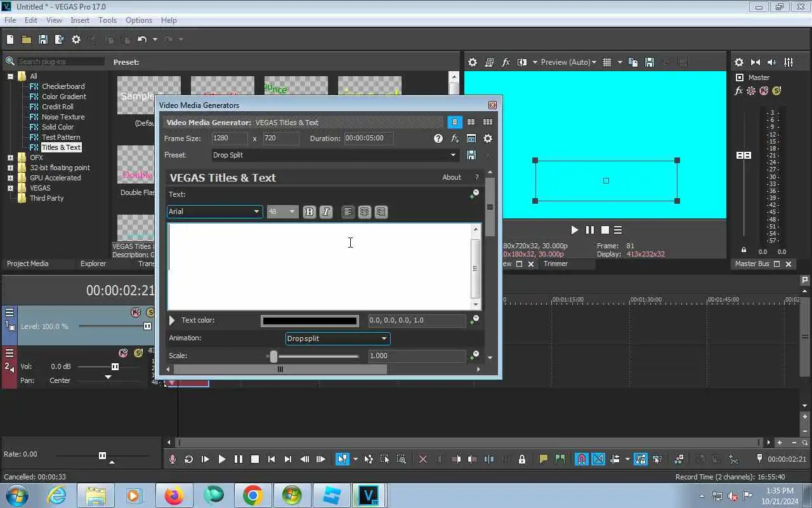Click the Duration field in media generator
The width and height of the screenshot is (812, 508).
(369, 138)
